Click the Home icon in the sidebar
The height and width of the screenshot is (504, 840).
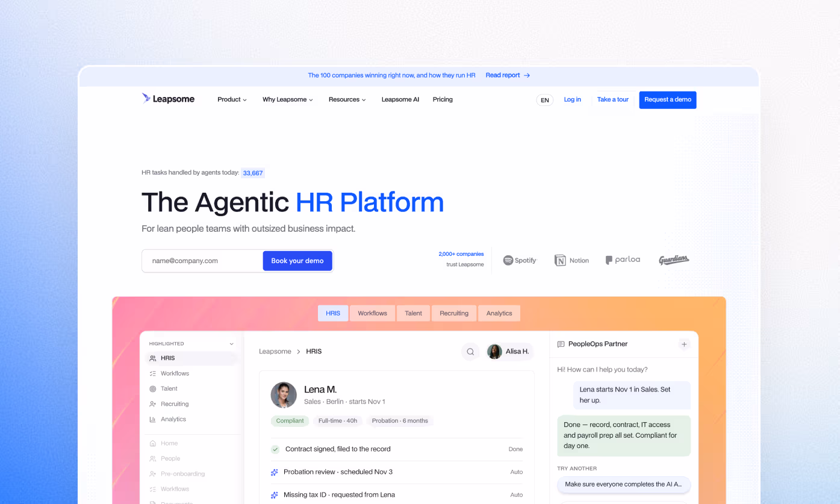[x=153, y=443]
